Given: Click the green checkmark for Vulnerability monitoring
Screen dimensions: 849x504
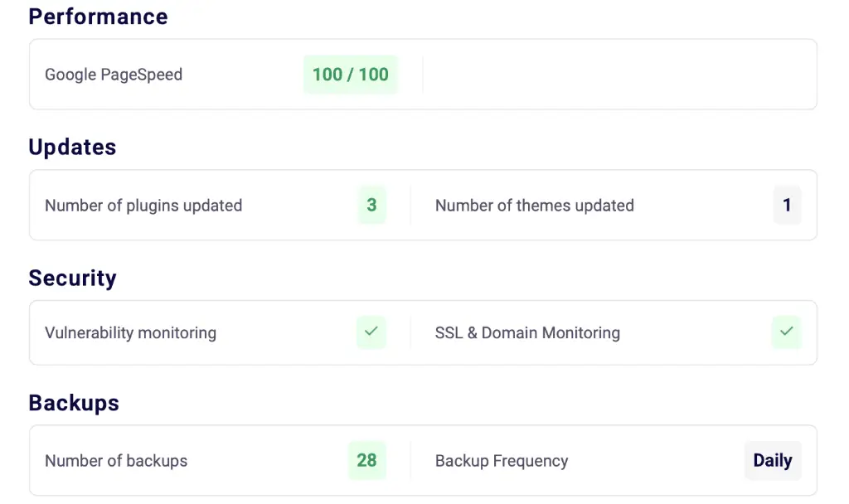Looking at the screenshot, I should point(371,332).
